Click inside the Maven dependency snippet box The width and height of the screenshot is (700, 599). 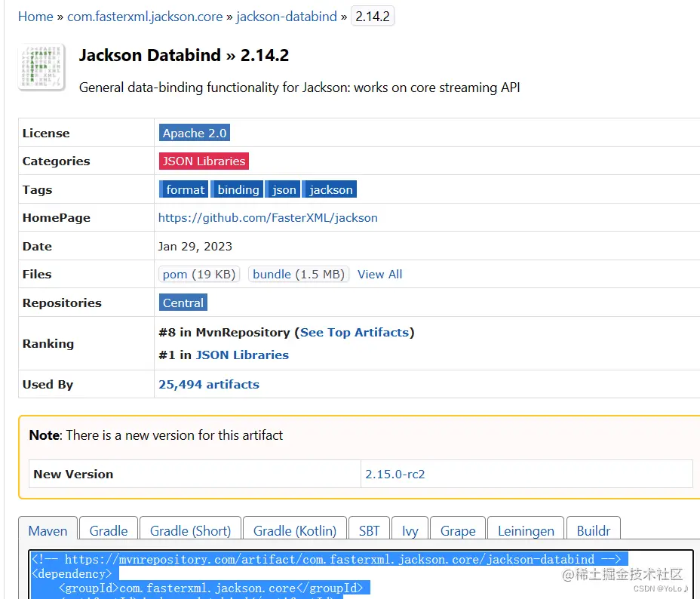coord(361,575)
